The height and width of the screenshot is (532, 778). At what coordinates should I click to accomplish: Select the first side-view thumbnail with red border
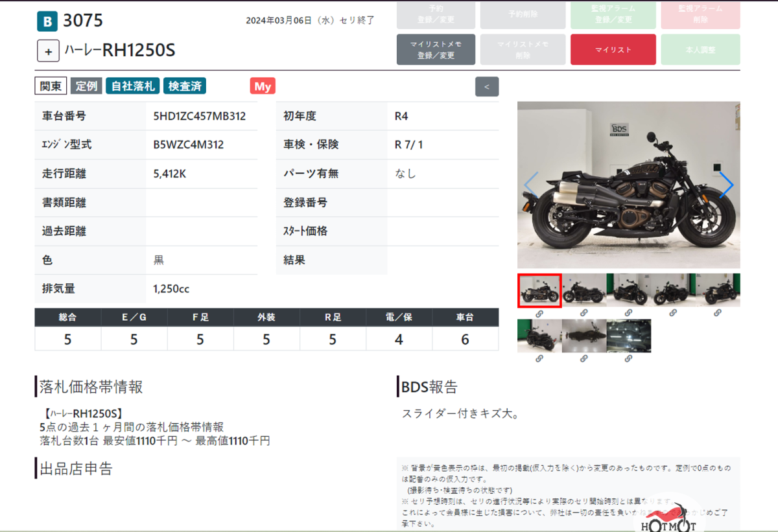tap(539, 290)
